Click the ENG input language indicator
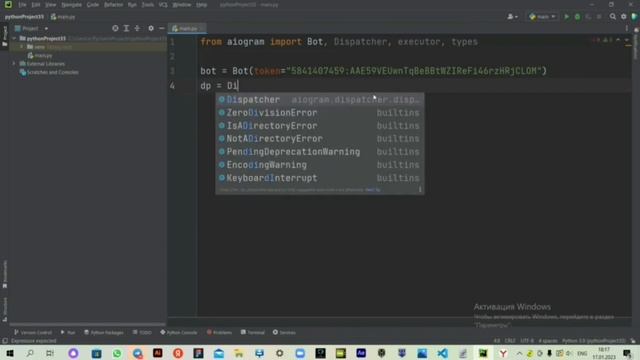This screenshot has width=640, height=360. click(x=582, y=353)
